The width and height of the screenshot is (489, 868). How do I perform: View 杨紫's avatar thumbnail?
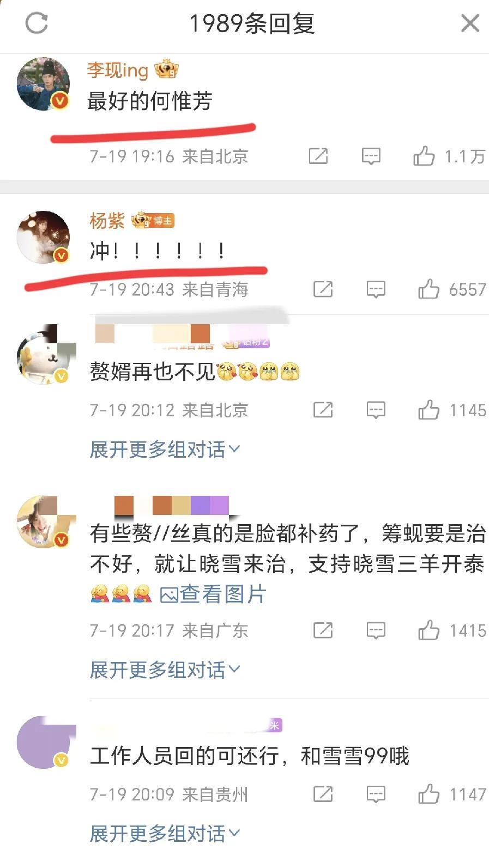tap(44, 237)
